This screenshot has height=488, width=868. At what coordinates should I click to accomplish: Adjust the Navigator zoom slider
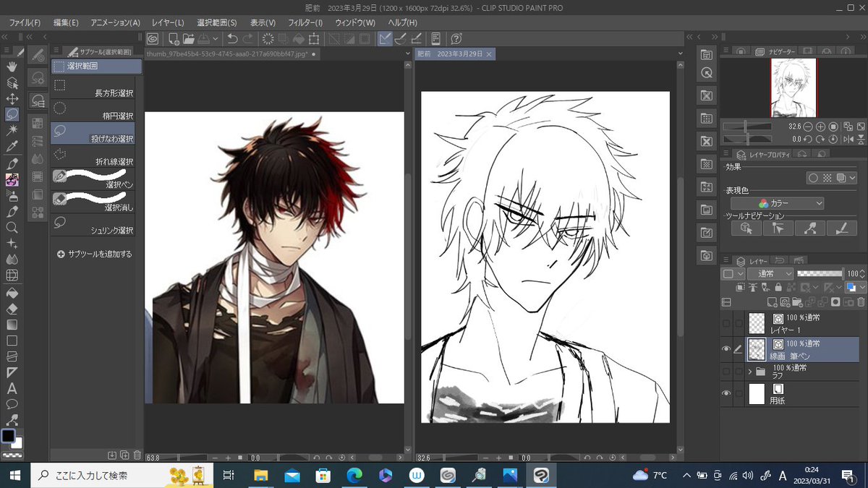point(747,127)
